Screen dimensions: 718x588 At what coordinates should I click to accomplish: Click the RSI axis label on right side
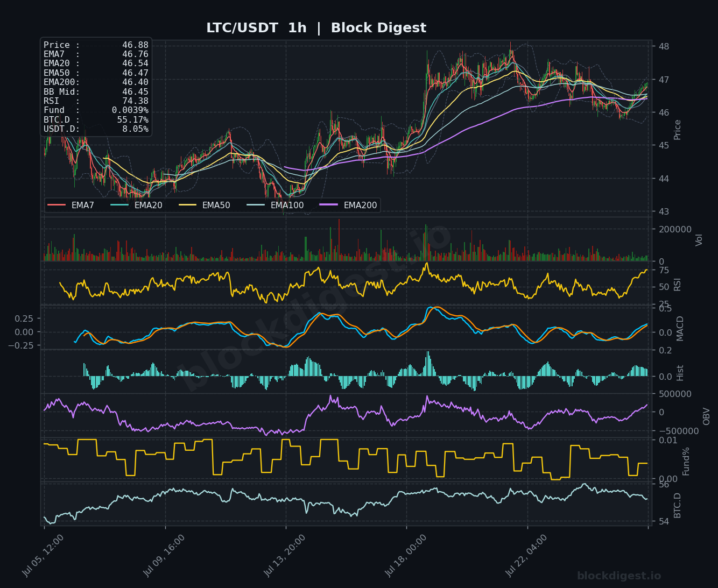678,285
